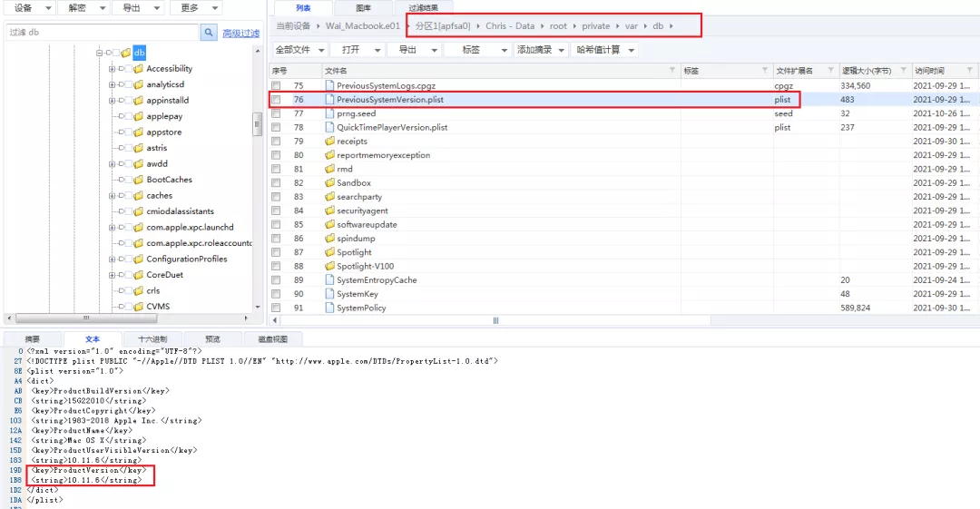The width and height of the screenshot is (980, 509).
Task: Click the SystemPolicy file icon
Action: (x=329, y=308)
